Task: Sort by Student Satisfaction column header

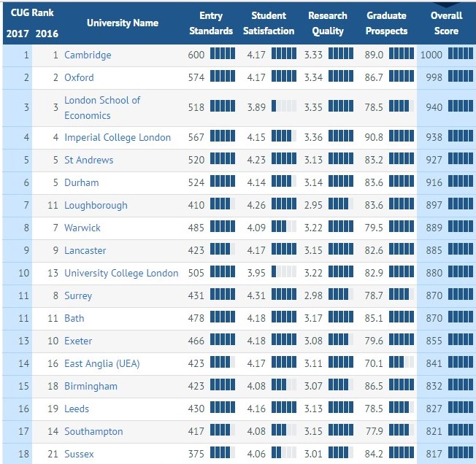Action: [x=269, y=23]
